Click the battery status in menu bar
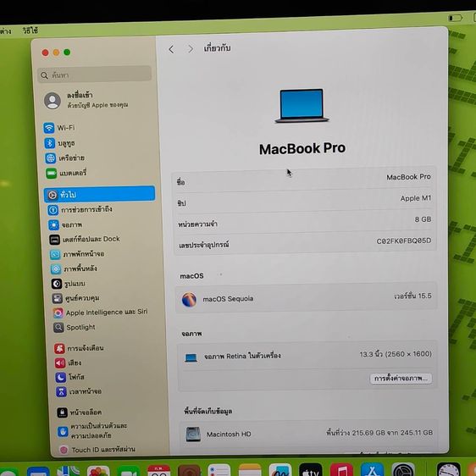 (455, 18)
